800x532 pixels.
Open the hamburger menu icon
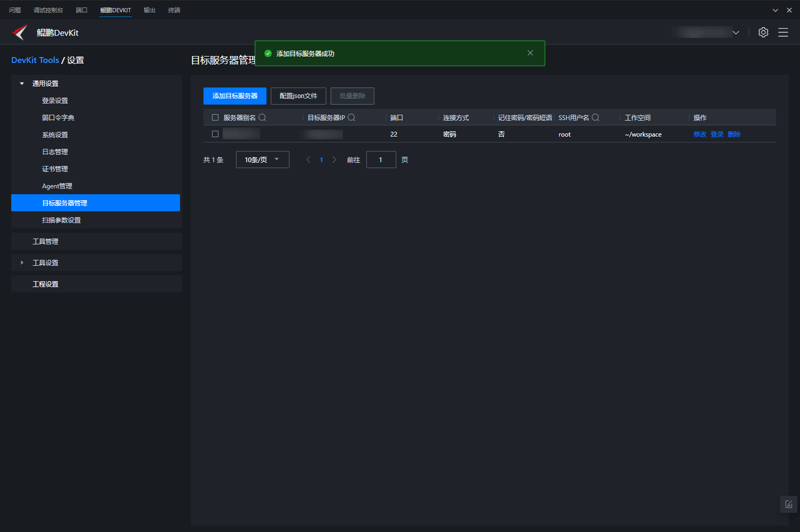783,33
